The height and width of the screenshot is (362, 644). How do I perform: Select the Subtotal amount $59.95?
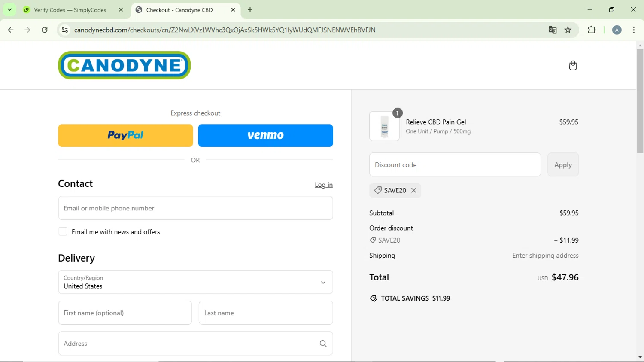click(568, 213)
